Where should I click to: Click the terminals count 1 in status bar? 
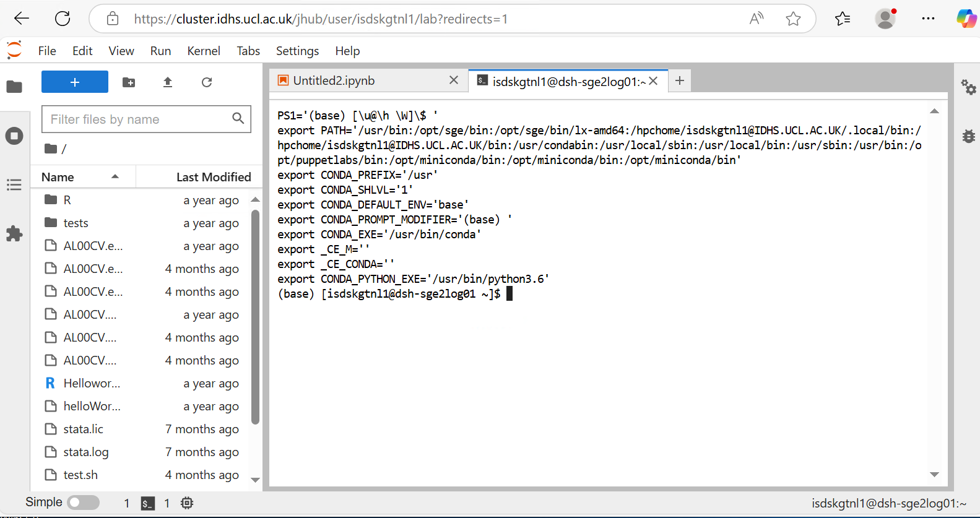pyautogui.click(x=127, y=503)
